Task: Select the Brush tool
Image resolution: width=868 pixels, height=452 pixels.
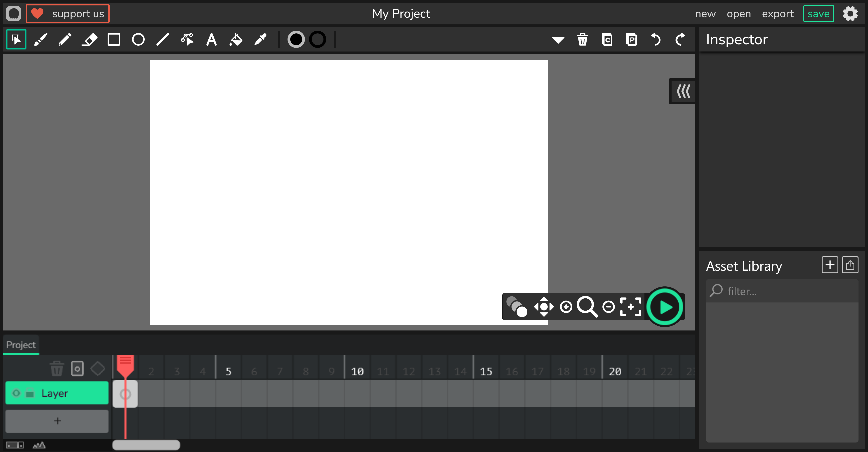Action: click(x=40, y=39)
